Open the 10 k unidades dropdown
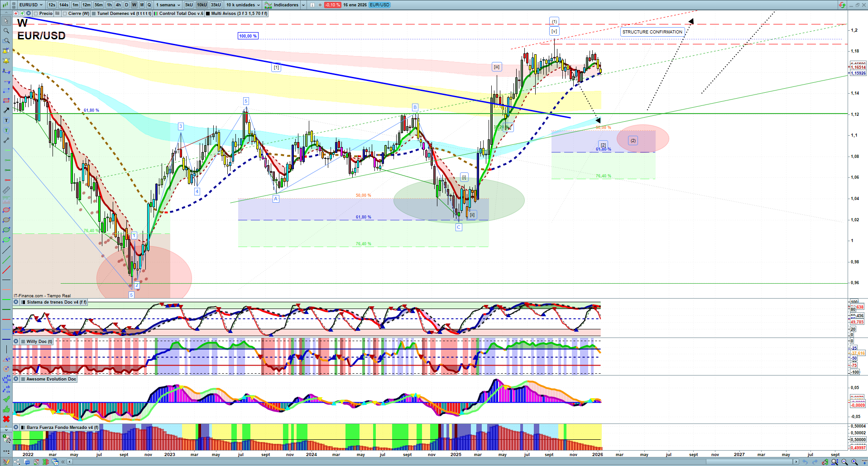The width and height of the screenshot is (868, 466). [243, 5]
